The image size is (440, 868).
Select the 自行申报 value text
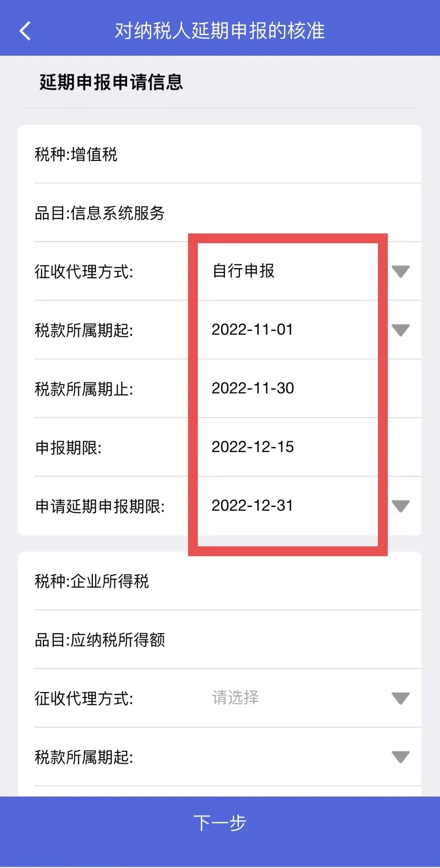click(244, 271)
